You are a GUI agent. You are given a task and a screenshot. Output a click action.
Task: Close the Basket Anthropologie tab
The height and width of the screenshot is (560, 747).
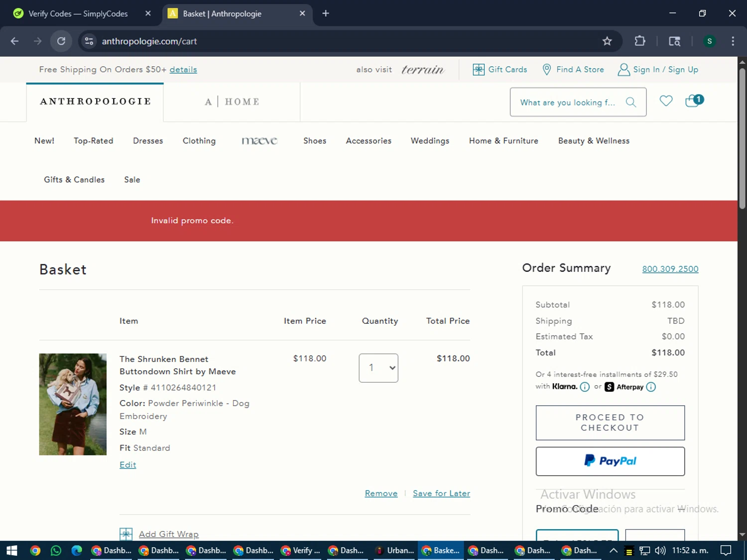point(302,13)
